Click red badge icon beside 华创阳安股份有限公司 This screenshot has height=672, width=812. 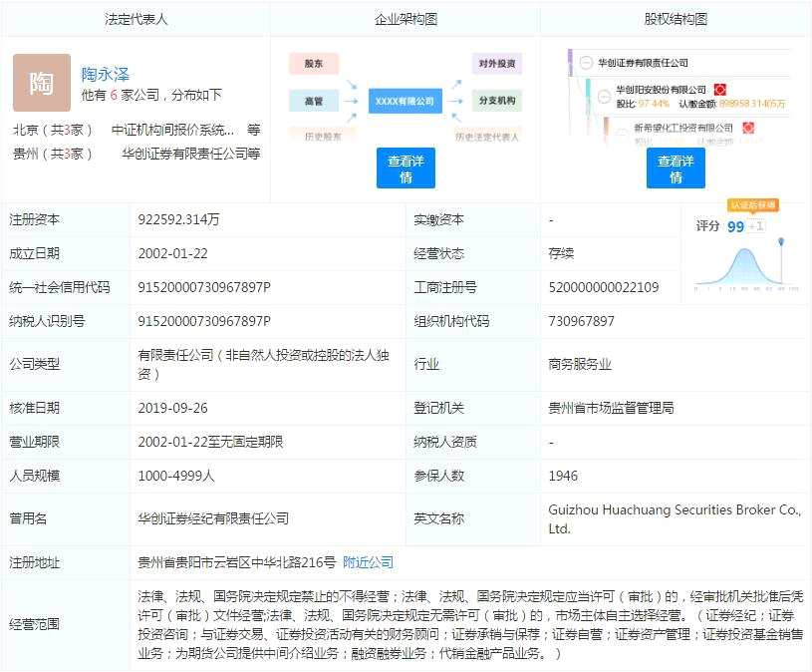[719, 90]
